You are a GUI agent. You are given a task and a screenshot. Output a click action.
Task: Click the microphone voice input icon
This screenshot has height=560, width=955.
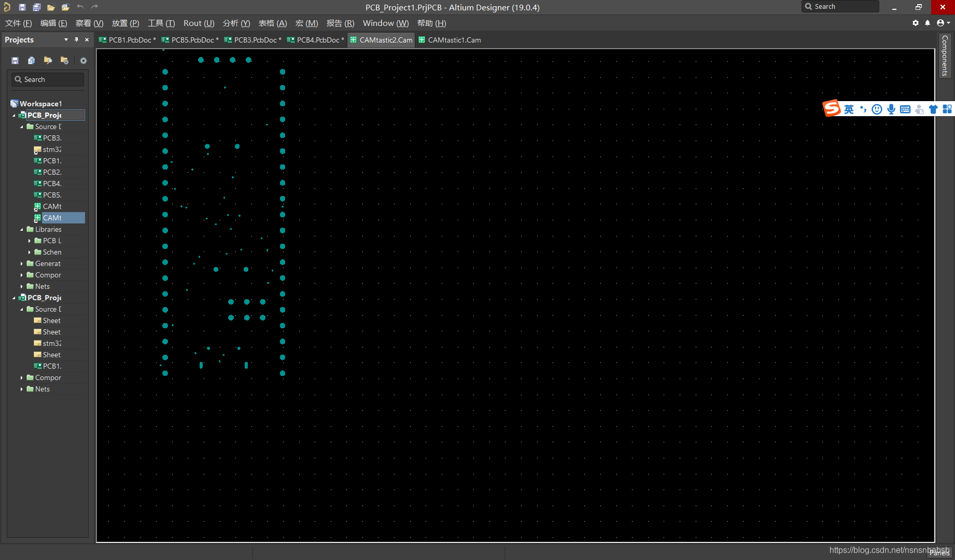tap(891, 109)
